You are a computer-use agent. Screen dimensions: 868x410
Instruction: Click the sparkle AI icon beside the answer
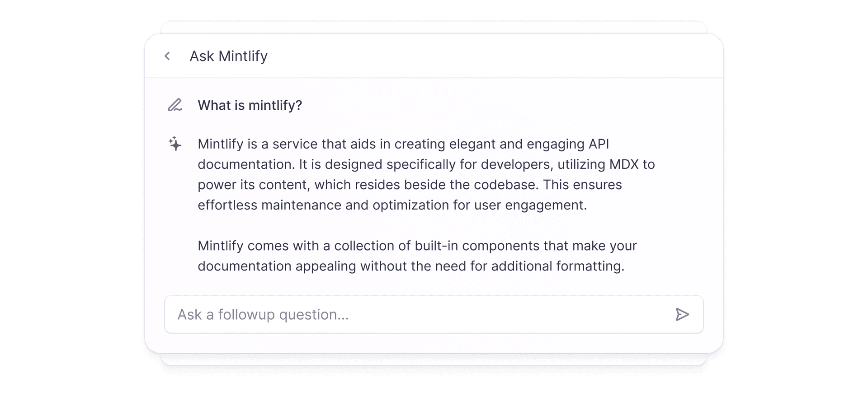tap(175, 144)
